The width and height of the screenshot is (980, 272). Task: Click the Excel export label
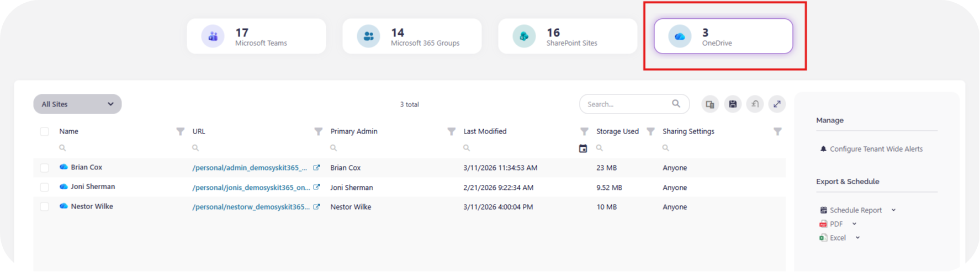point(838,238)
